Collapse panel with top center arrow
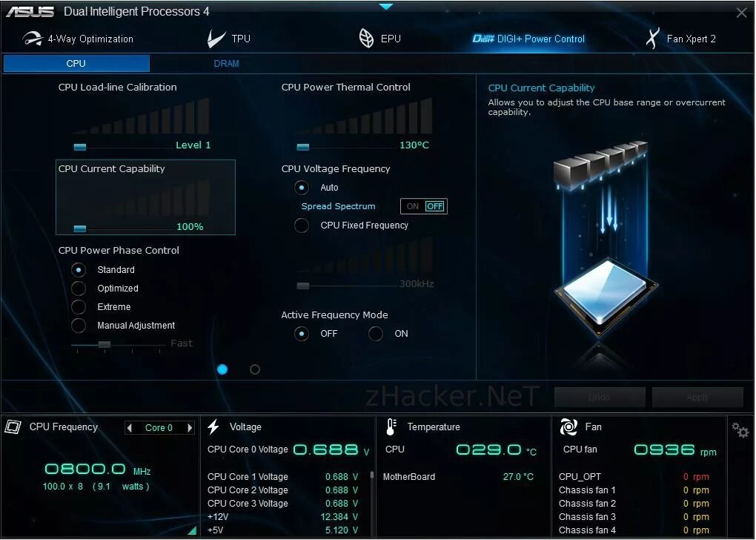The image size is (756, 540). (x=385, y=6)
